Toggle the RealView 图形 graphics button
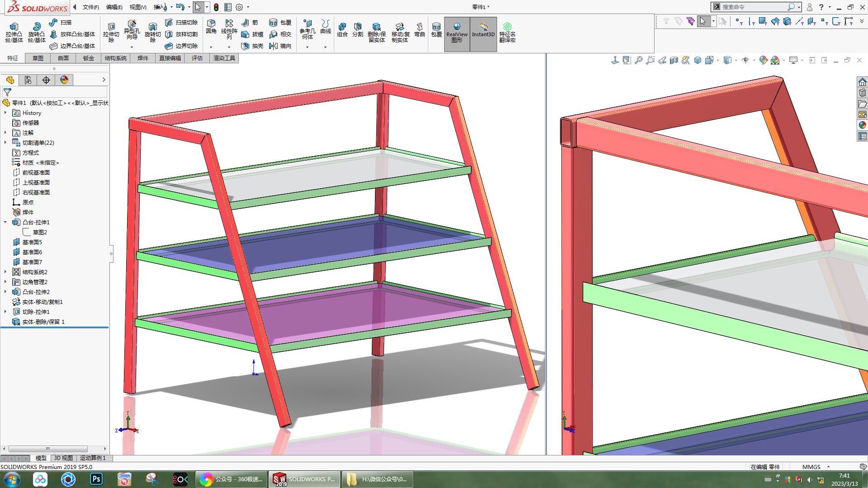868x488 pixels. 457,32
